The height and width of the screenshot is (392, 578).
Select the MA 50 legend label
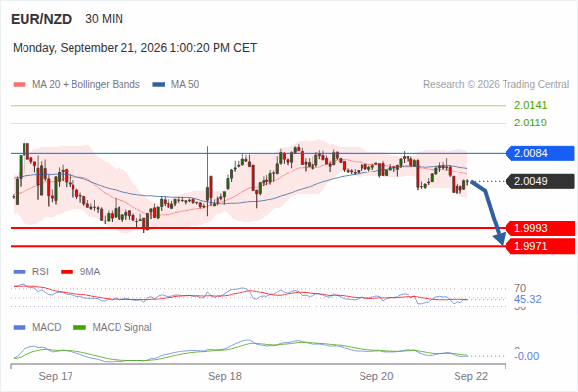pos(185,85)
